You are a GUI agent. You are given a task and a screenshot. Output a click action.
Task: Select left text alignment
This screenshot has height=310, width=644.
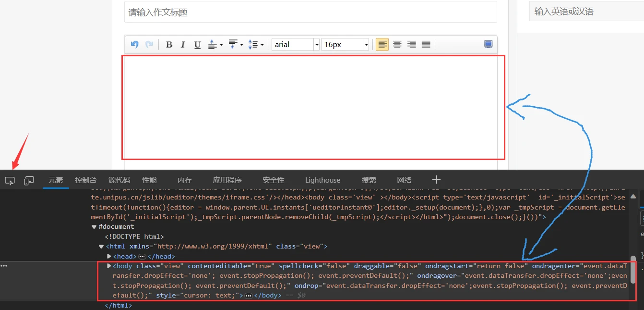click(x=382, y=45)
